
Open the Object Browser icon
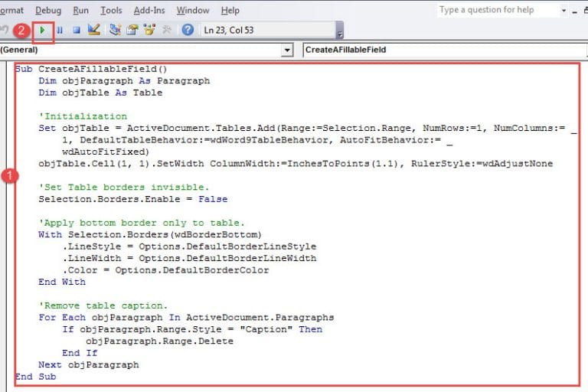[x=149, y=30]
